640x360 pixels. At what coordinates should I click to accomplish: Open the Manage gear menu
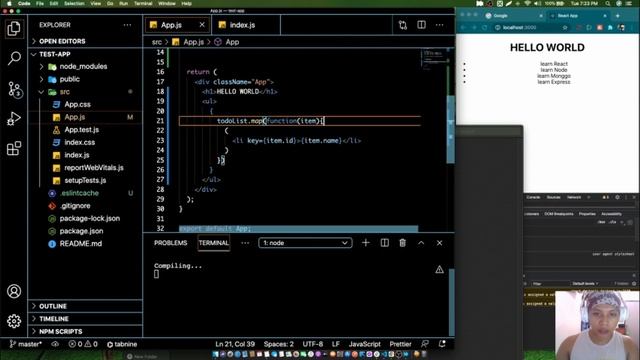(14, 321)
